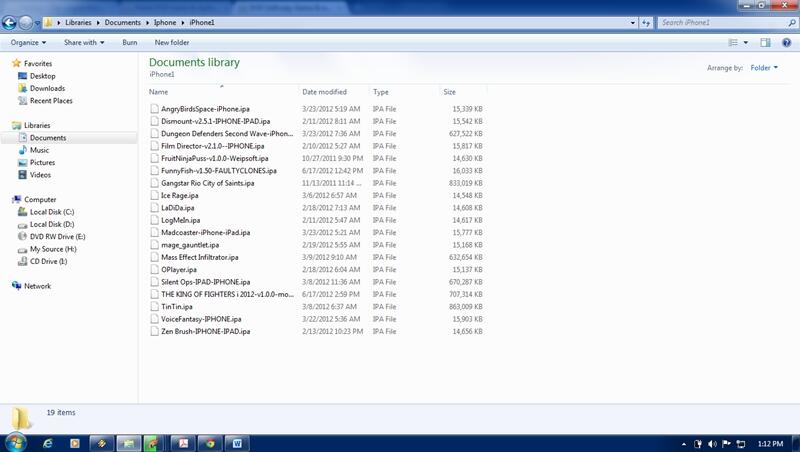Open the Windows Start menu
The height and width of the screenshot is (452, 800).
point(15,443)
